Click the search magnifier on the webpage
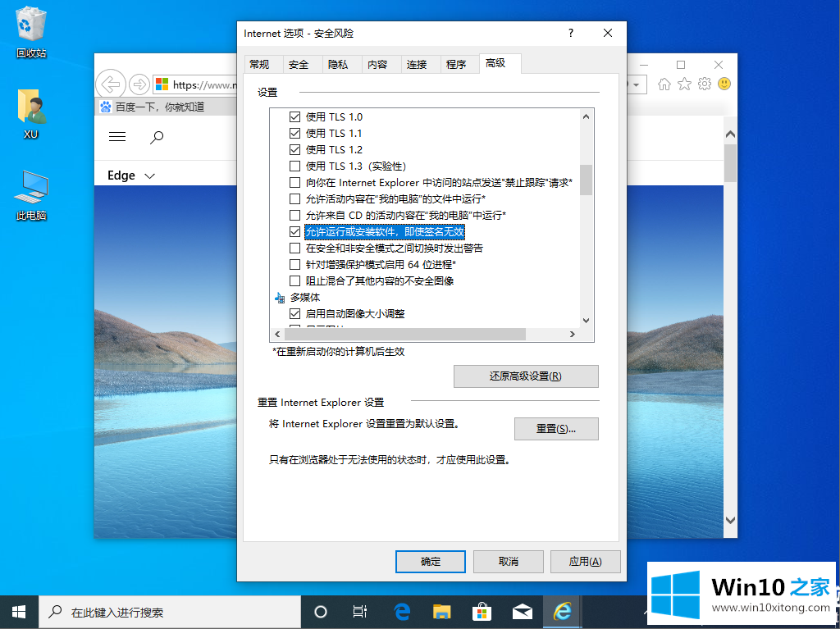The width and height of the screenshot is (840, 629). point(157,137)
